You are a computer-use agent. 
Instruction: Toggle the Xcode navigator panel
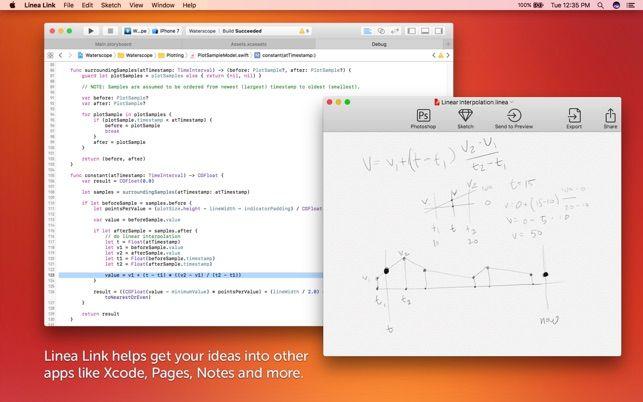(x=411, y=31)
